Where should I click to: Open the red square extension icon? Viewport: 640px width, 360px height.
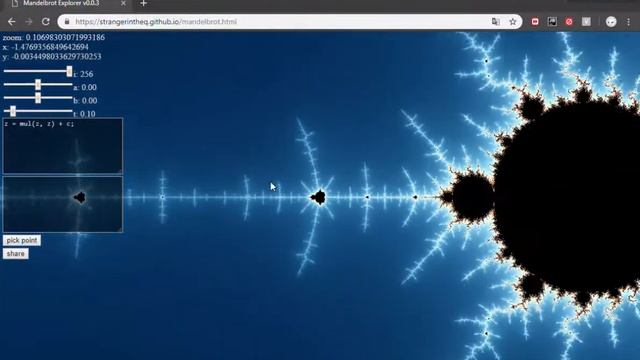535,22
